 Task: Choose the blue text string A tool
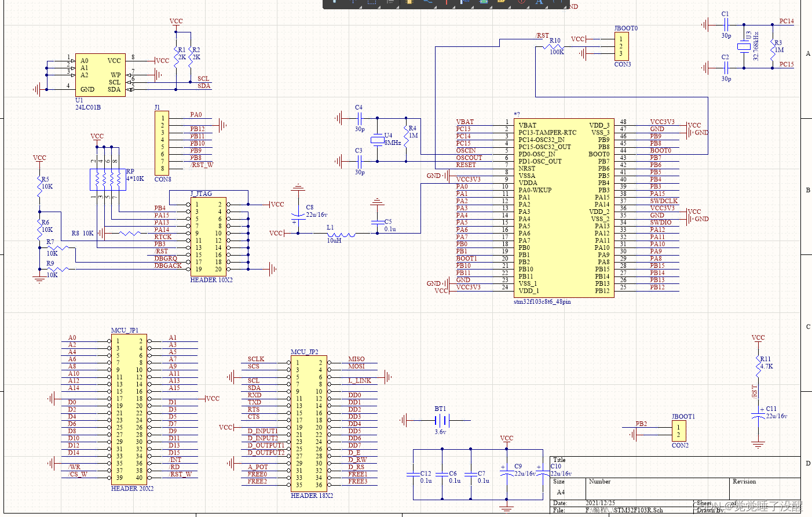coord(539,2)
